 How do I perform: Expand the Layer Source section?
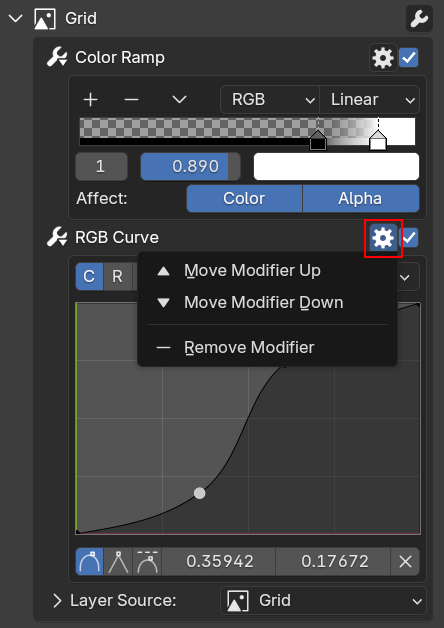57,600
